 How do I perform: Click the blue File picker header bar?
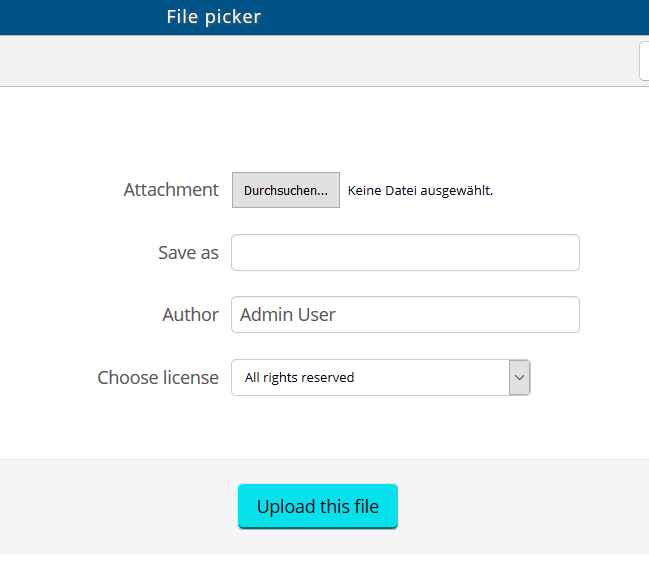pyautogui.click(x=450, y=17)
